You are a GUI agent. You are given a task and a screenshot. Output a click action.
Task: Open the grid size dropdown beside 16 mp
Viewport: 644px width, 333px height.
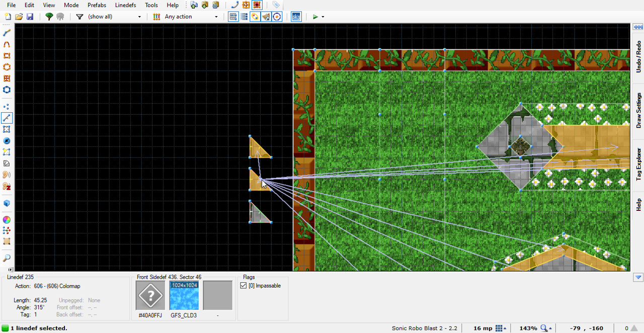501,328
